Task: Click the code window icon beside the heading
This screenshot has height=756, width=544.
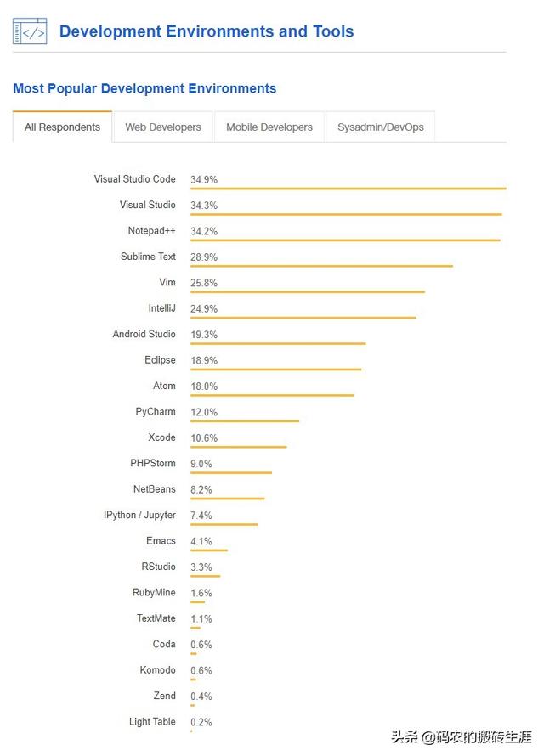Action: [30, 32]
